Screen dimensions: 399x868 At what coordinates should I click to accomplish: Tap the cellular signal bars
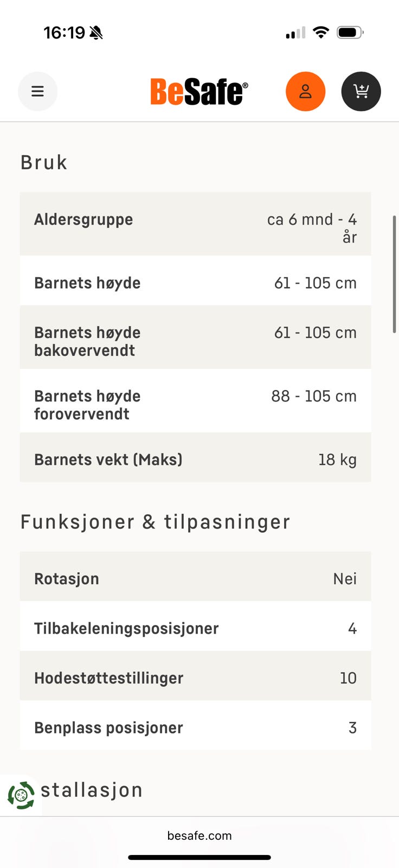tap(295, 33)
